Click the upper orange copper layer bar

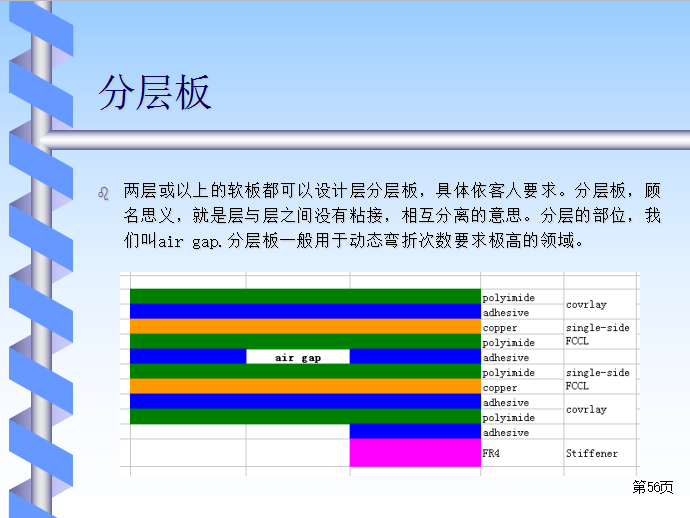coord(305,327)
